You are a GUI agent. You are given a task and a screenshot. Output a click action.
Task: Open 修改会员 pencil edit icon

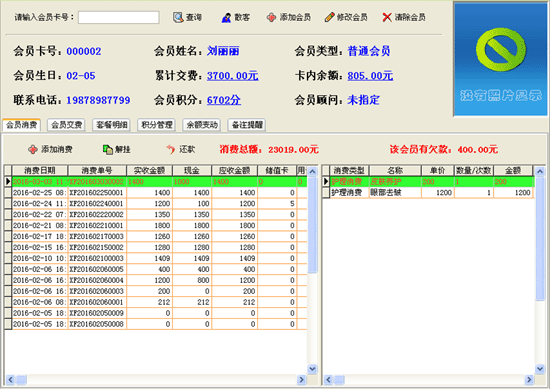point(329,17)
